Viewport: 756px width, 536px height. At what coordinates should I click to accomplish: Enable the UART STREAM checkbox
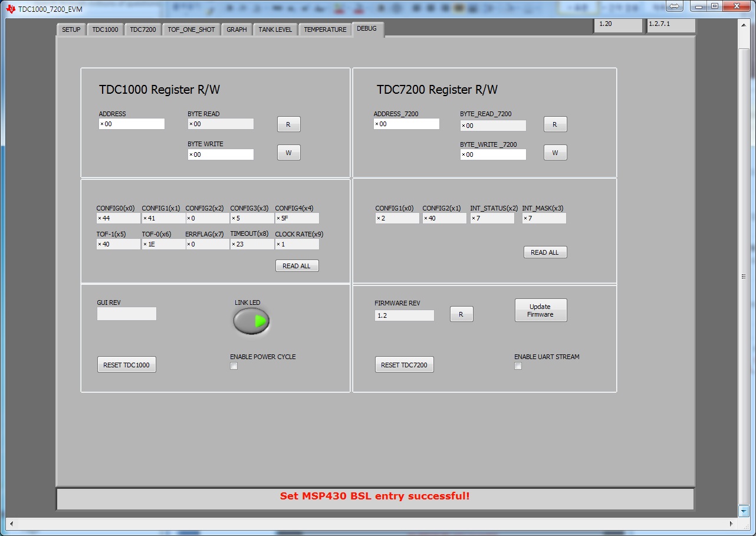[518, 366]
